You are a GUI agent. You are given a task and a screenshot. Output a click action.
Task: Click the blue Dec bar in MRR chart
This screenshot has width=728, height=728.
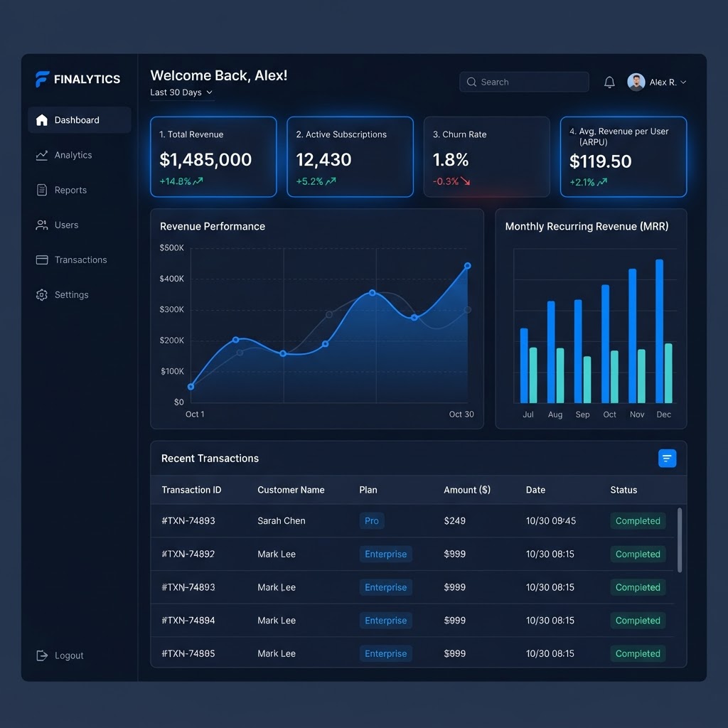[x=659, y=331]
